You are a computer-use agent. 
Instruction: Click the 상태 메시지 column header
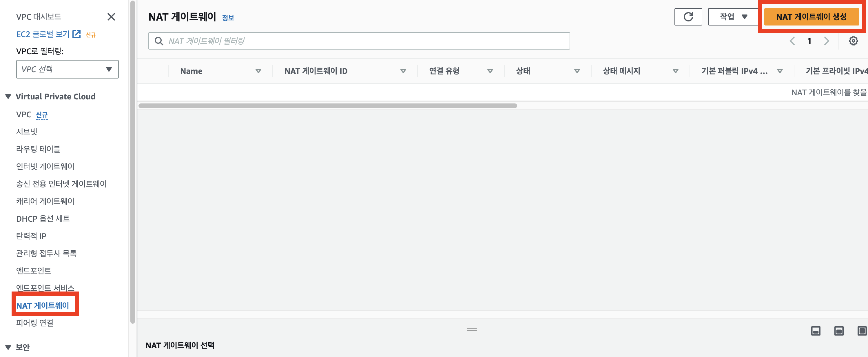point(621,71)
